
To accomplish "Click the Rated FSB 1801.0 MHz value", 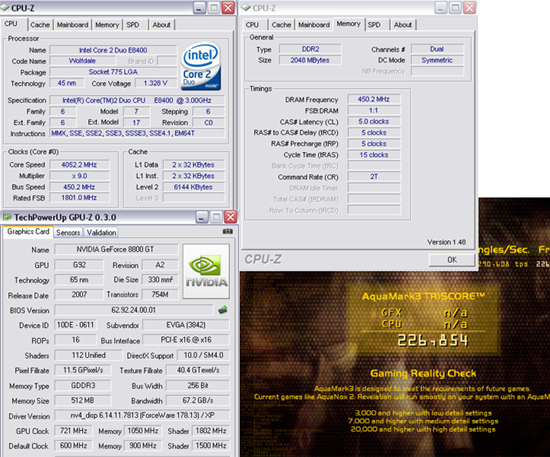I will [79, 197].
